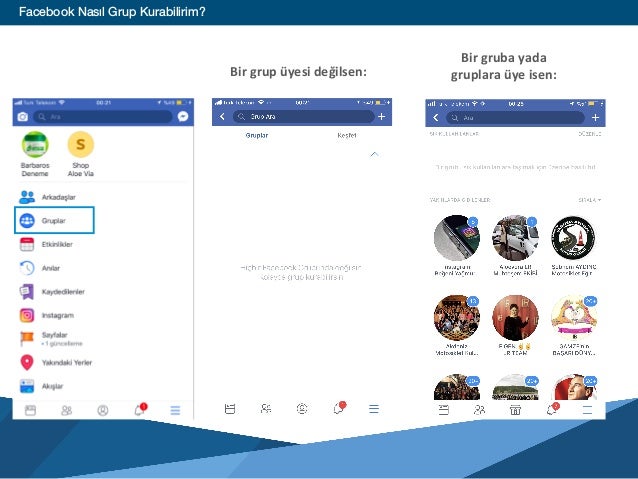The height and width of the screenshot is (479, 638).
Task: Open Arkadaşlar friends icon in the menu list
Action: 27,197
